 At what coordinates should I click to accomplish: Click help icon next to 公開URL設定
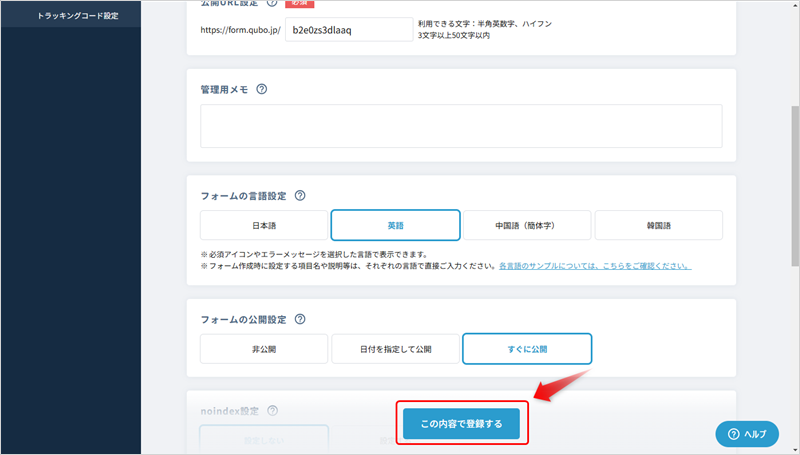click(272, 3)
